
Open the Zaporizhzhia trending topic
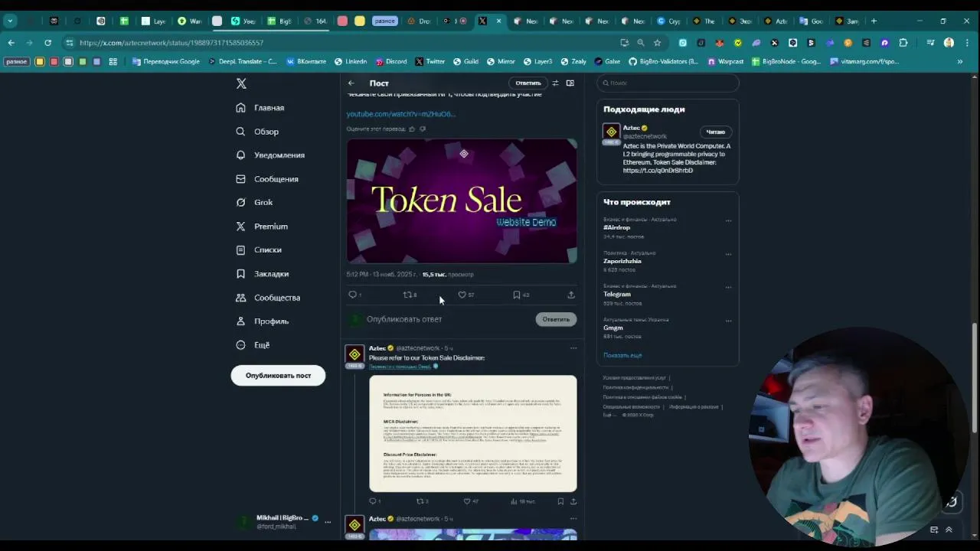622,261
